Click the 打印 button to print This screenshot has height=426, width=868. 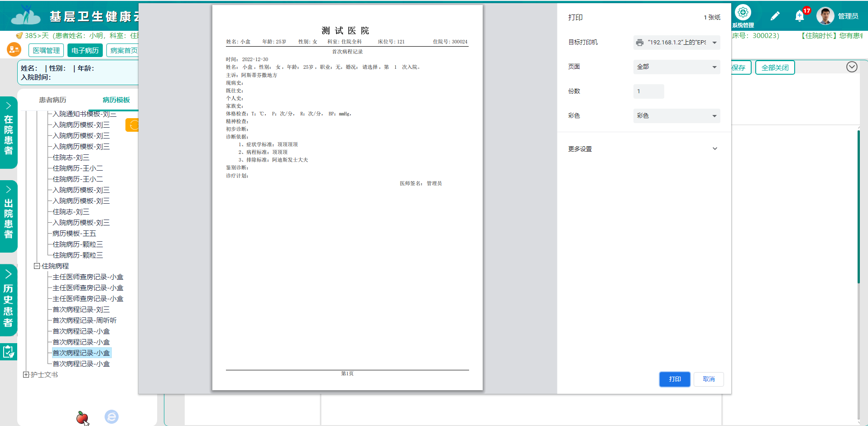[674, 379]
